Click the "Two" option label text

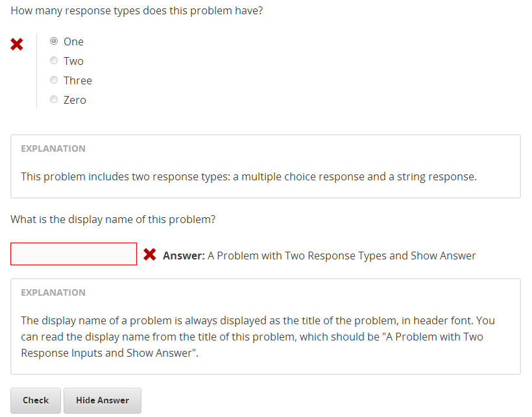[73, 61]
